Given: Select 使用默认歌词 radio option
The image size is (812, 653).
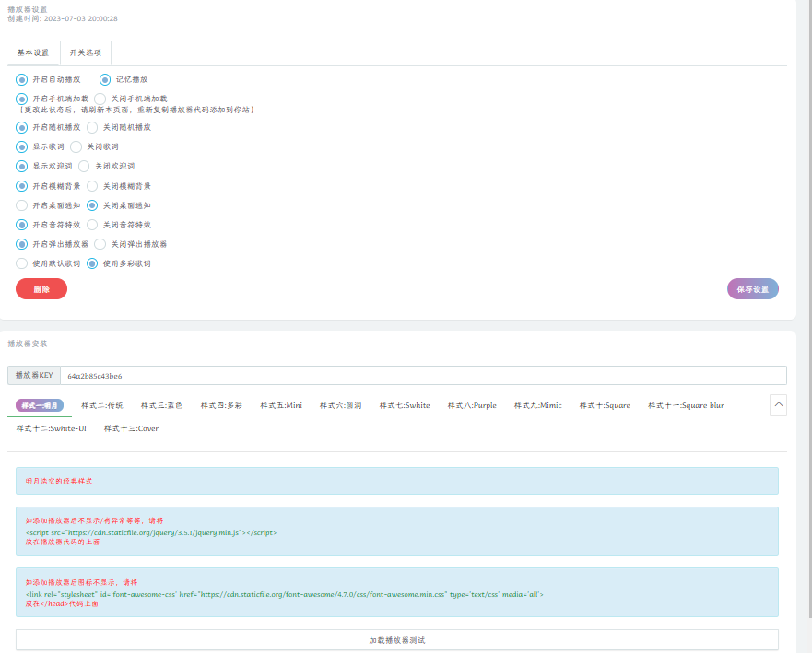Looking at the screenshot, I should point(22,263).
